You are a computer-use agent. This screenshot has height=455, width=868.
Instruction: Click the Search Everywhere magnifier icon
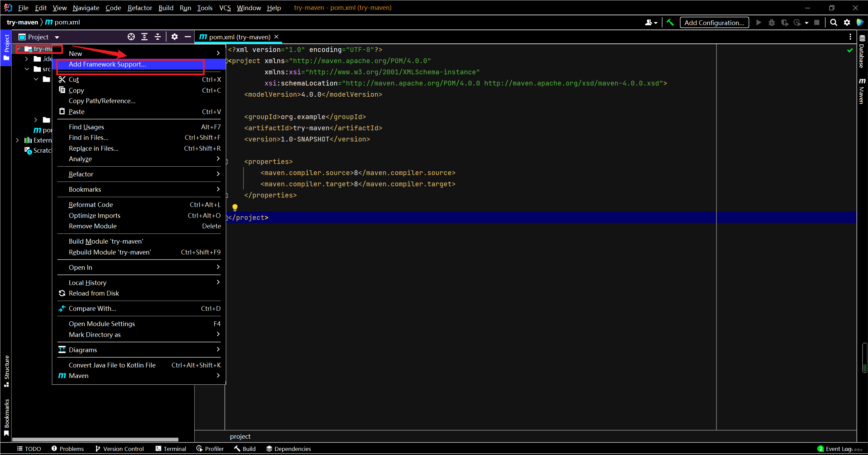pyautogui.click(x=833, y=22)
